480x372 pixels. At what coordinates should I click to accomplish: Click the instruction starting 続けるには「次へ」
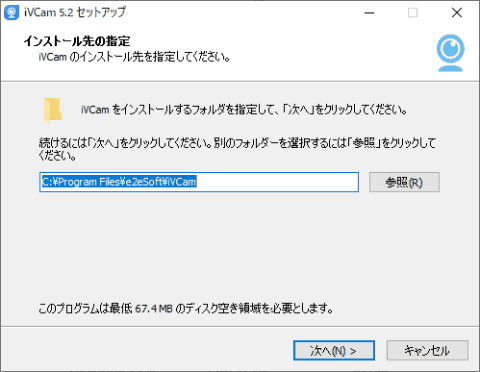point(237,149)
